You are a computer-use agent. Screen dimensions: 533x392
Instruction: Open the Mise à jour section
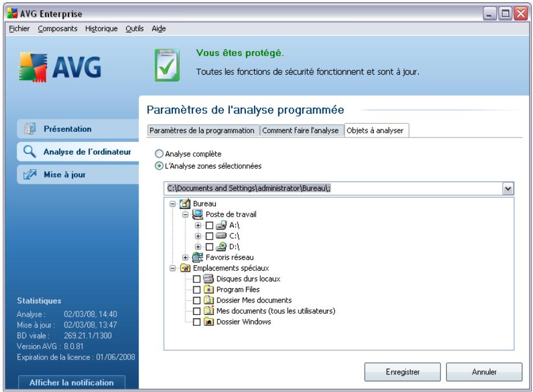tap(78, 175)
